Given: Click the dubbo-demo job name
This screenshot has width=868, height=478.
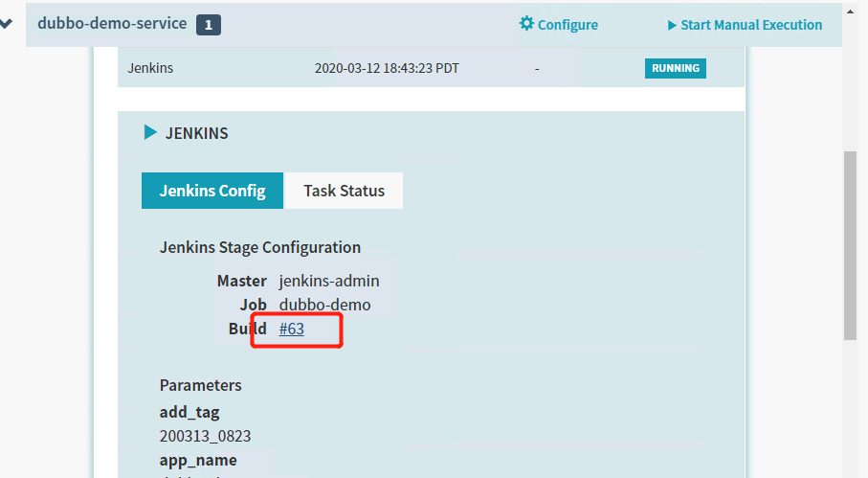Looking at the screenshot, I should [324, 305].
